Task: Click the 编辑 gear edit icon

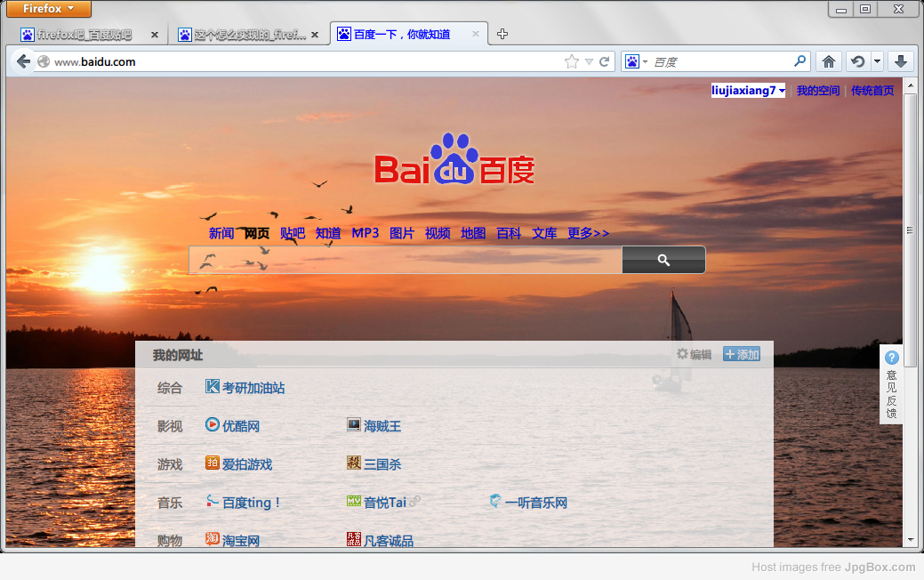Action: 683,354
